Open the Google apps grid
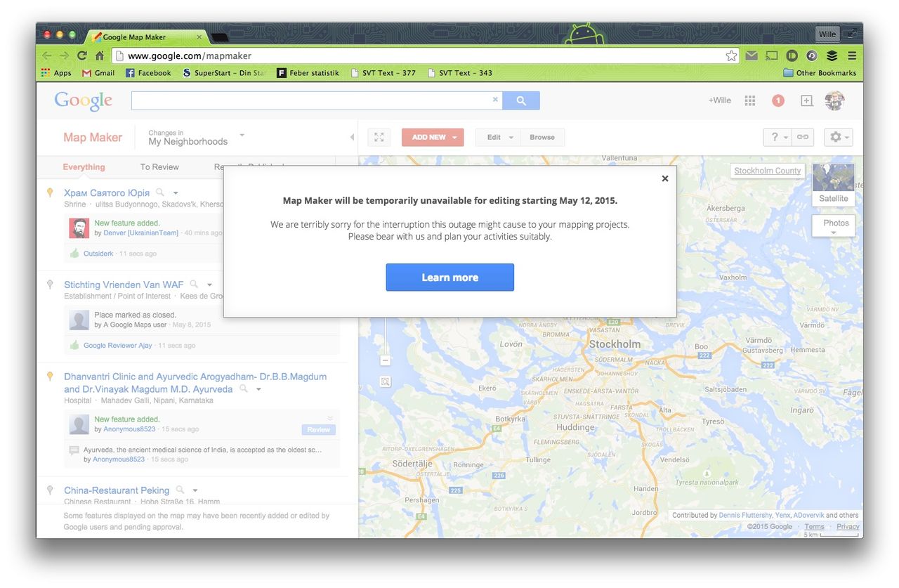The width and height of the screenshot is (899, 588). coord(750,100)
